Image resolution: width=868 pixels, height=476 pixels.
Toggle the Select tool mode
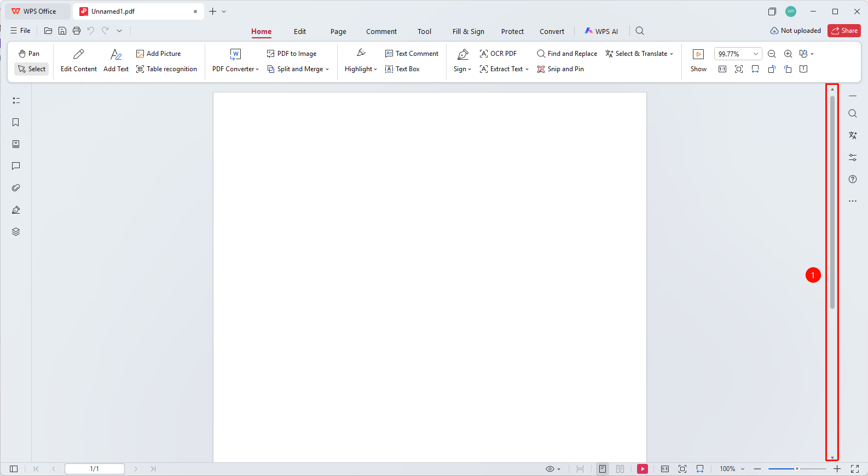(32, 69)
